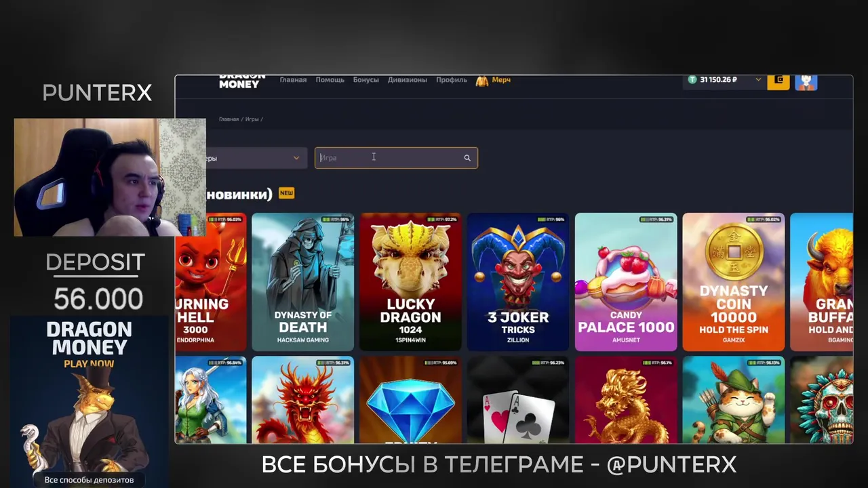
Task: Click the yellow wallet deposit button
Action: 778,81
